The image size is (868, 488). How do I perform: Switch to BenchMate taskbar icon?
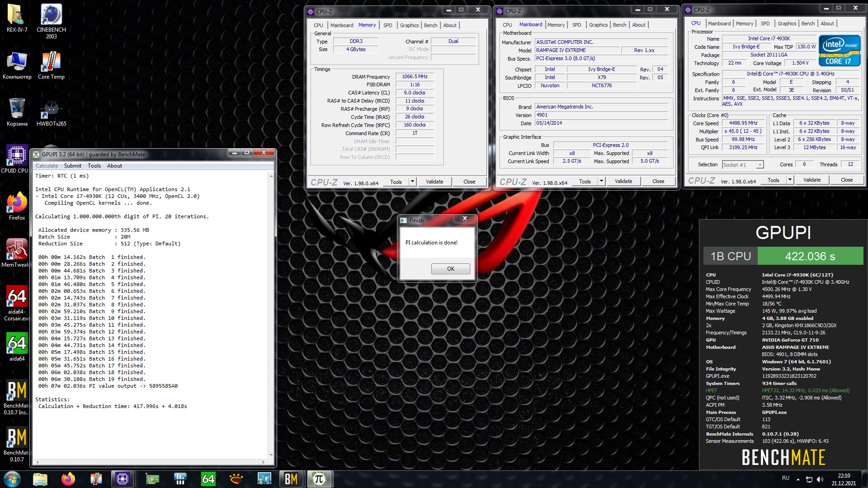coord(291,479)
